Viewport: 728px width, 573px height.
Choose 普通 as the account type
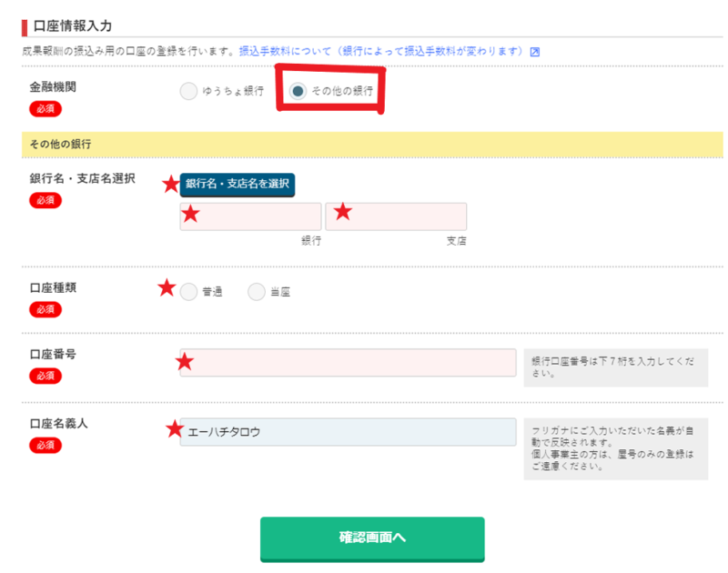(x=188, y=292)
